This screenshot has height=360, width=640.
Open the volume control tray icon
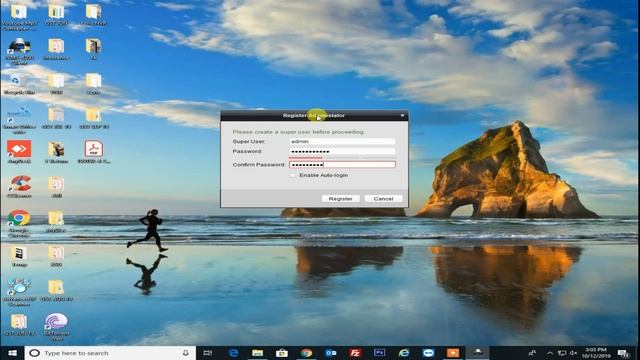[573, 353]
